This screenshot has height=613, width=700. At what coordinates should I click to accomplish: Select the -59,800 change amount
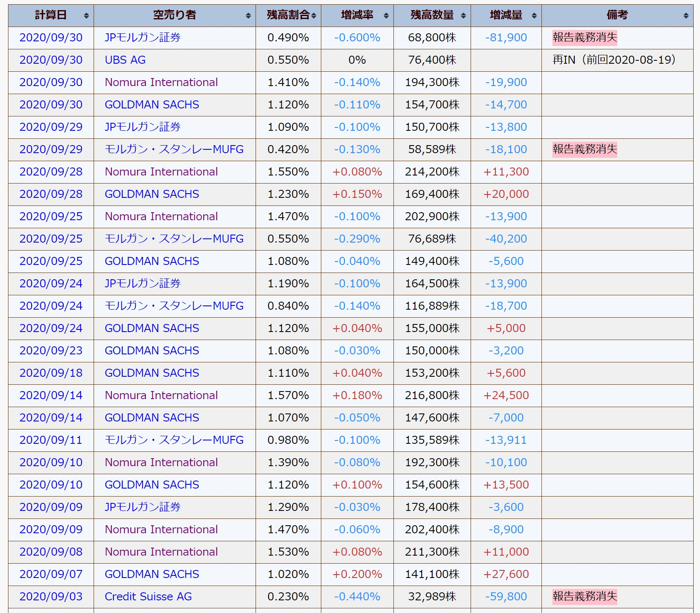(506, 597)
